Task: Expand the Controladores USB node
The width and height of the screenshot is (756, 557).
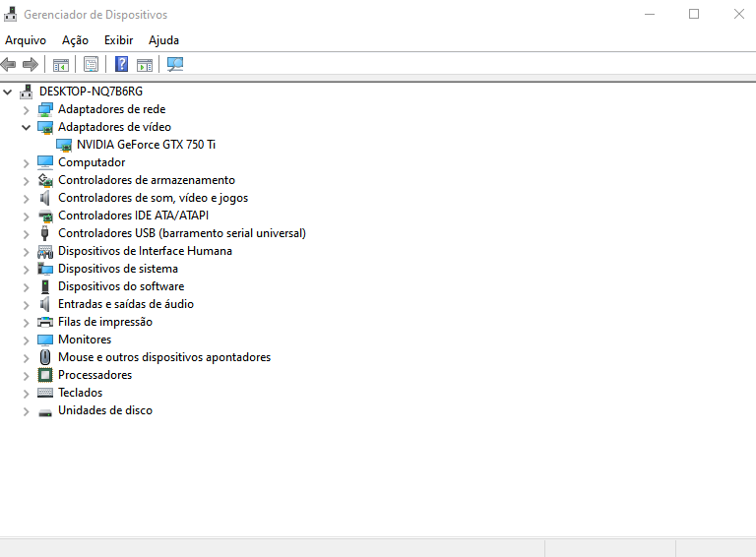Action: (26, 233)
